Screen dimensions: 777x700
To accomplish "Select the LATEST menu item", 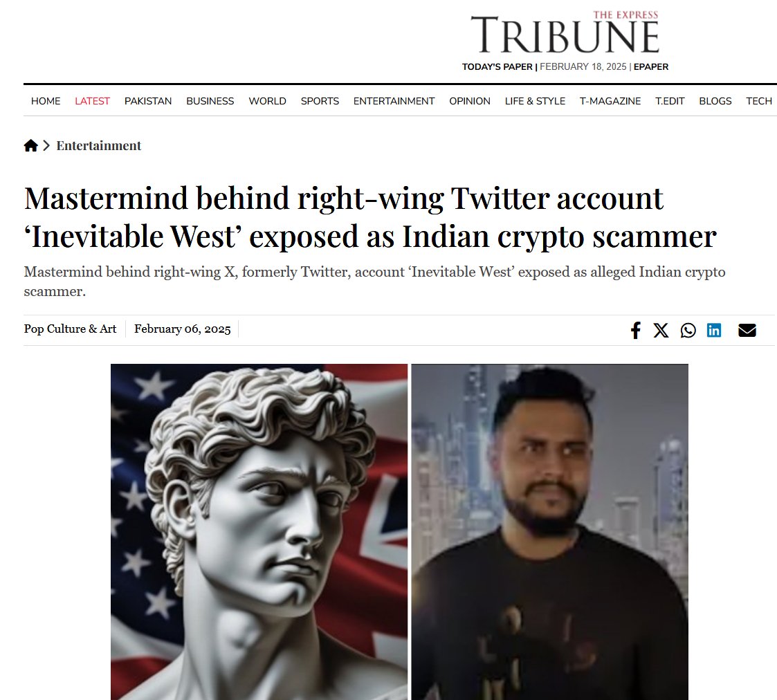I will coord(92,101).
